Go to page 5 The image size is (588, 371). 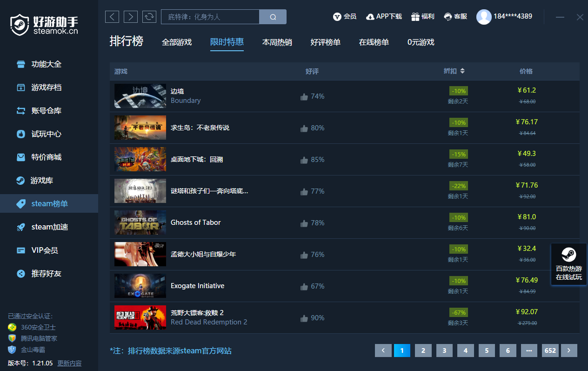pos(487,351)
